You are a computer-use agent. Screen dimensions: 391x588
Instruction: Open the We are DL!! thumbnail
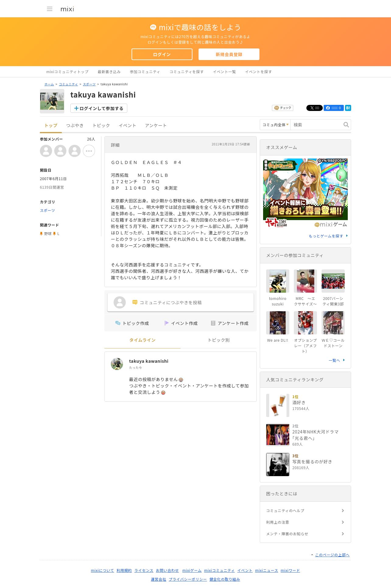coord(278,323)
